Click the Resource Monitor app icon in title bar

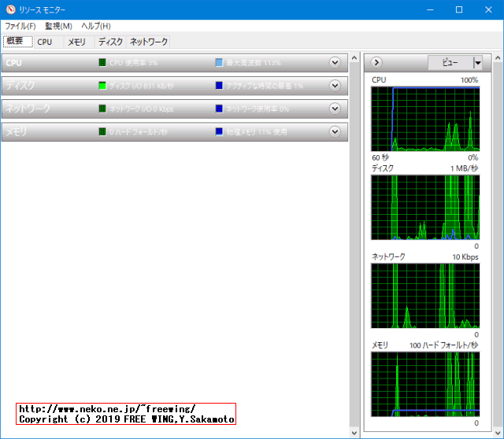[9, 9]
